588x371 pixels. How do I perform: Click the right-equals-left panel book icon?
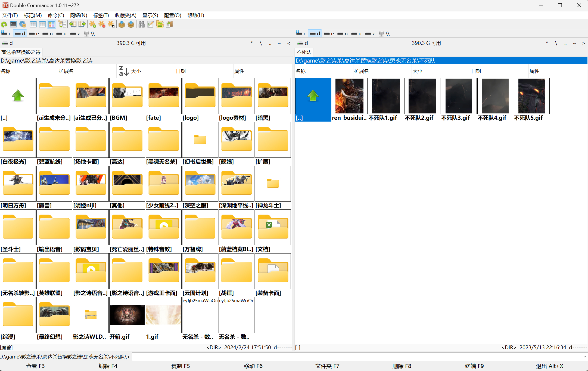[x=82, y=24]
